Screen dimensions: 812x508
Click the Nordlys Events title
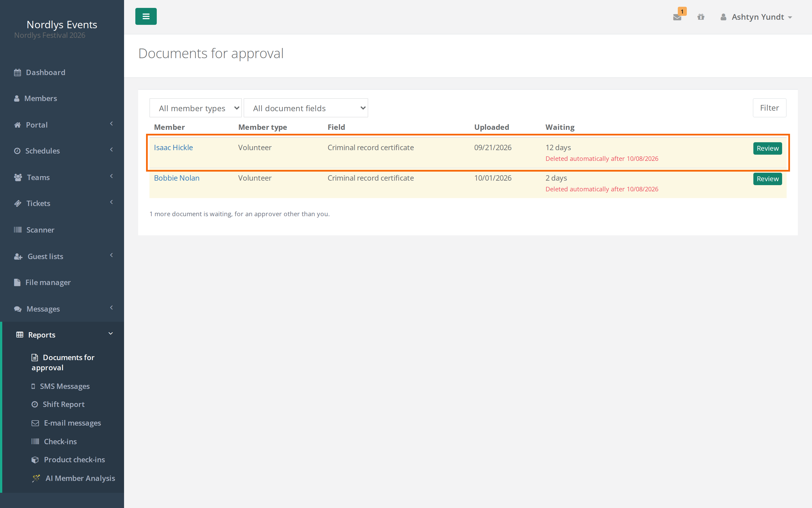pyautogui.click(x=62, y=25)
